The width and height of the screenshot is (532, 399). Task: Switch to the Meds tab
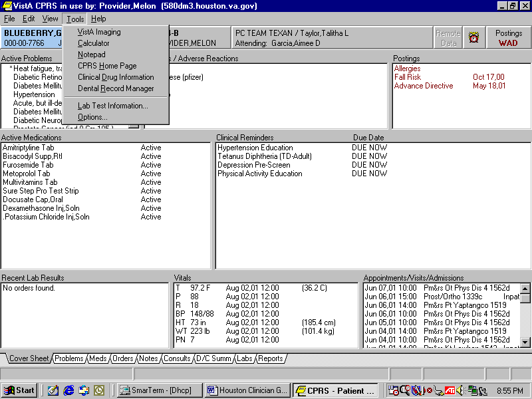(98, 358)
